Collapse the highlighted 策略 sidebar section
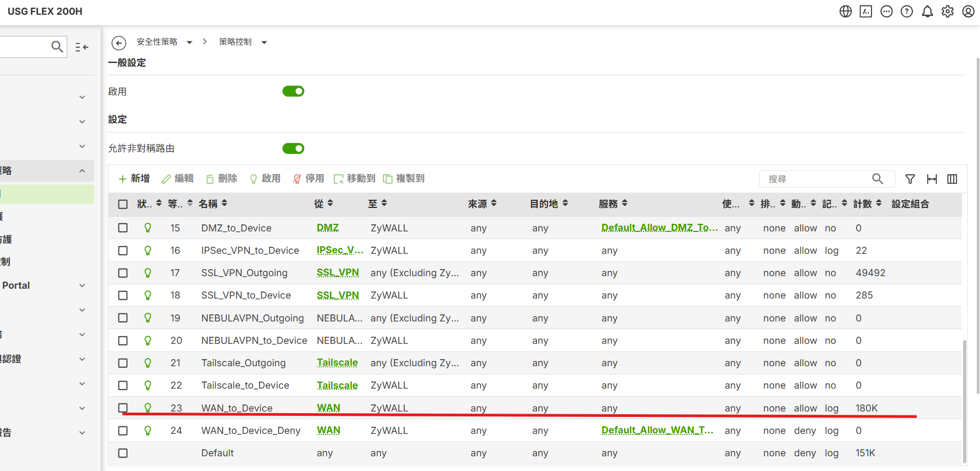 point(82,171)
